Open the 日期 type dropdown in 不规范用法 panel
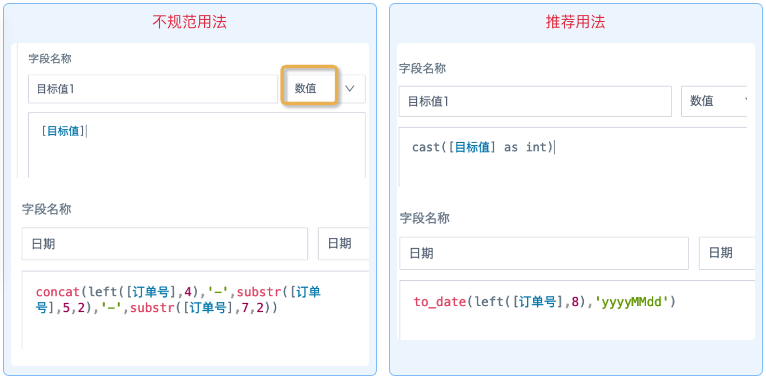 point(343,244)
